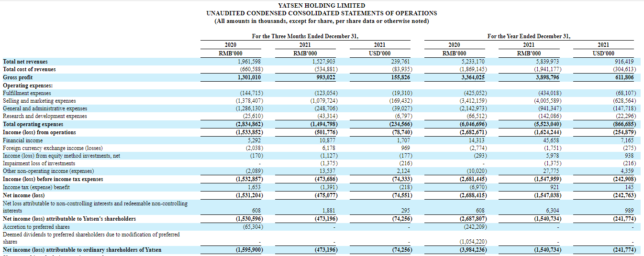
Task: Select other non-operating value 13,537
Action: [x=328, y=171]
